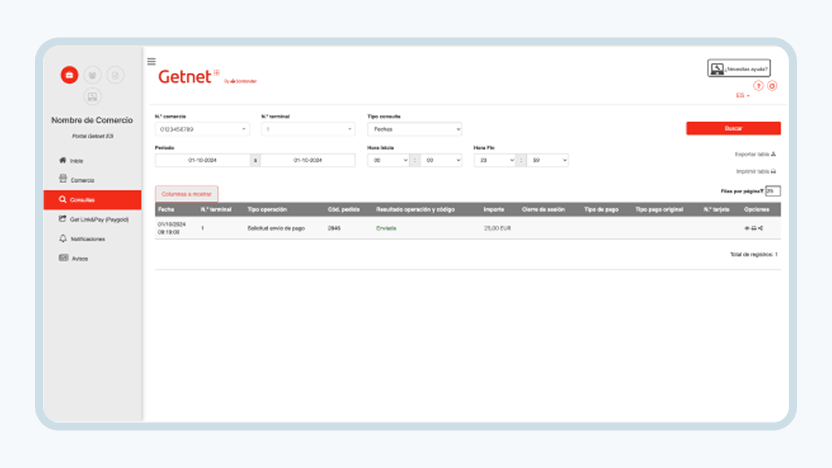
Task: Open the Hora Inicio minutes dropdown
Action: pos(441,160)
